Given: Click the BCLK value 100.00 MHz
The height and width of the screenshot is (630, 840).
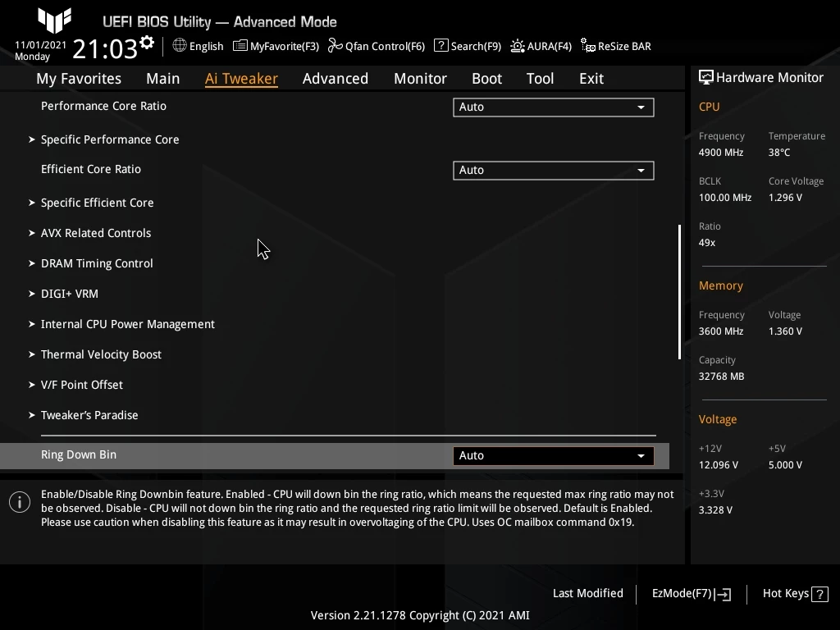Looking at the screenshot, I should [725, 198].
